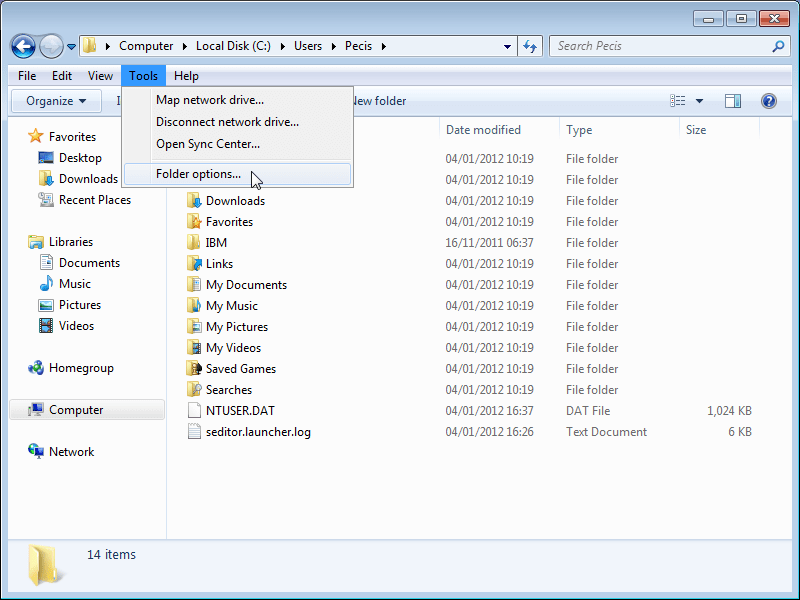Click the Help question mark icon

[769, 101]
